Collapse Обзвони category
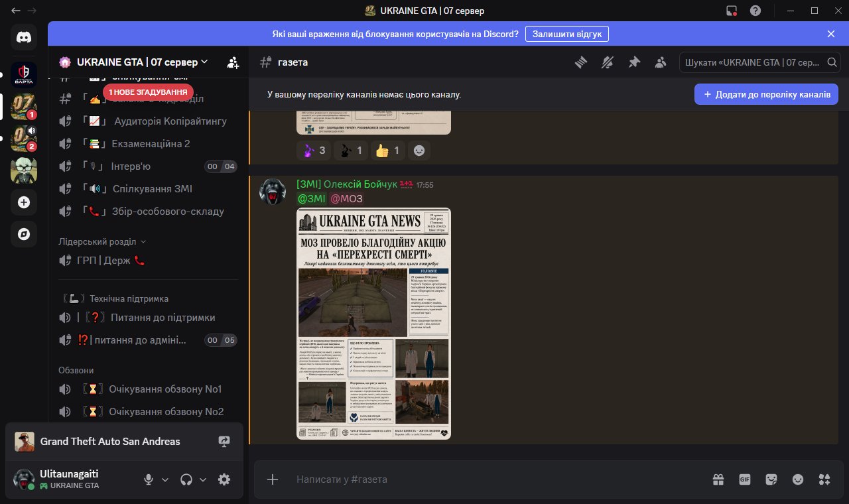 pyautogui.click(x=76, y=370)
